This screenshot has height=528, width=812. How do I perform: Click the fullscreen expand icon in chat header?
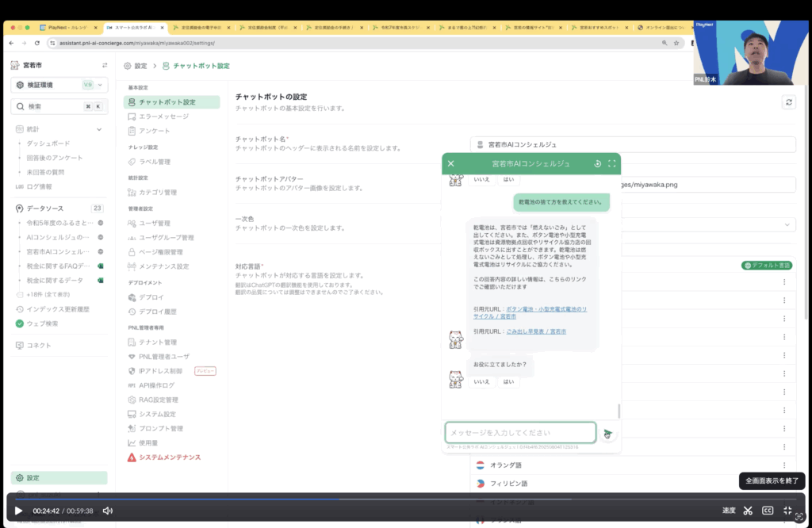[612, 163]
